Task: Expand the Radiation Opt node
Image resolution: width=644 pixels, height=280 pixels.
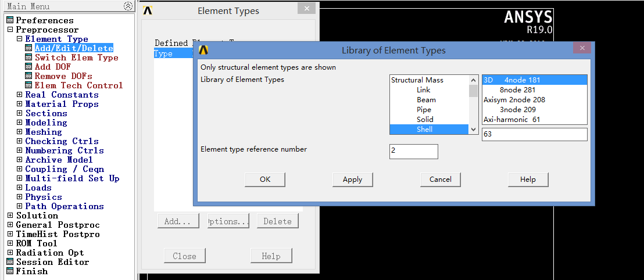Action: 10,253
